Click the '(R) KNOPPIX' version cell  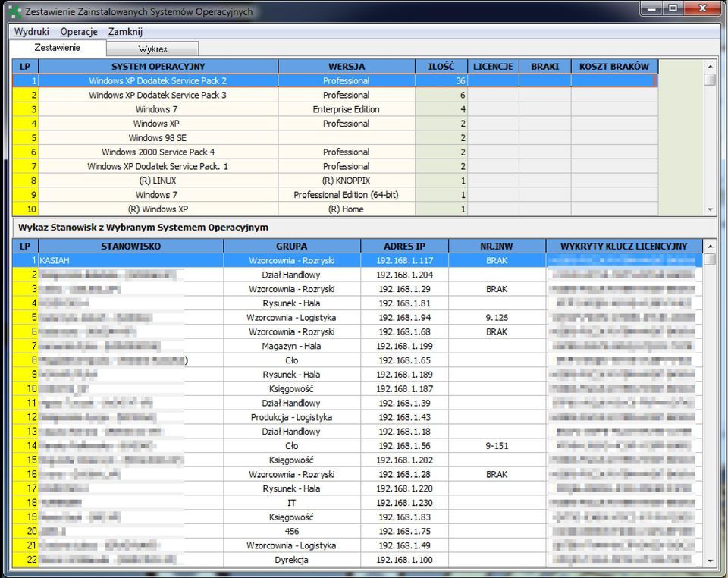point(347,181)
